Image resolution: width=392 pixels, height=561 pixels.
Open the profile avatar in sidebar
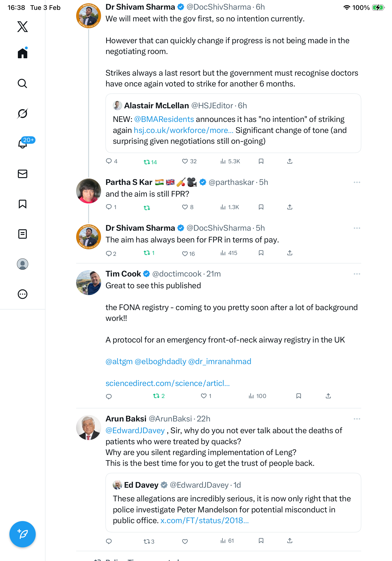point(23,264)
